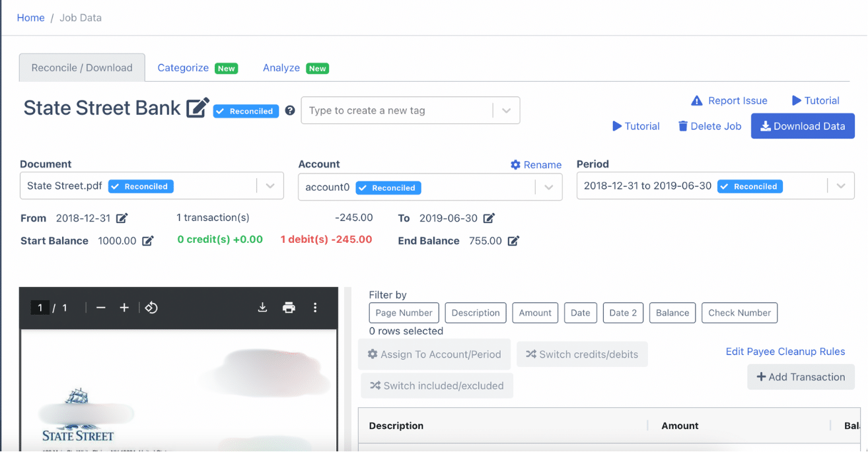Edit the To date 2019-06-30
Screen dimensions: 868x452
489,218
